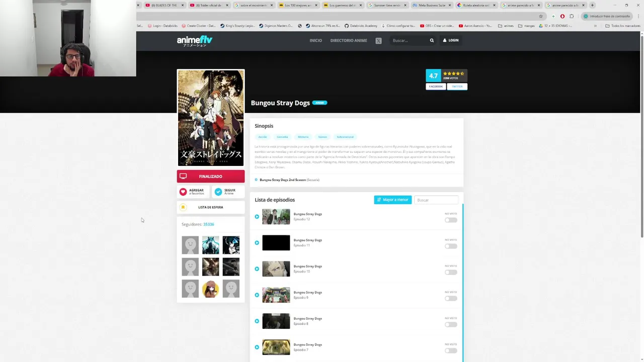Open Databricks Academy GitHub bookmark
Image resolution: width=644 pixels, height=362 pixels.
[361, 26]
